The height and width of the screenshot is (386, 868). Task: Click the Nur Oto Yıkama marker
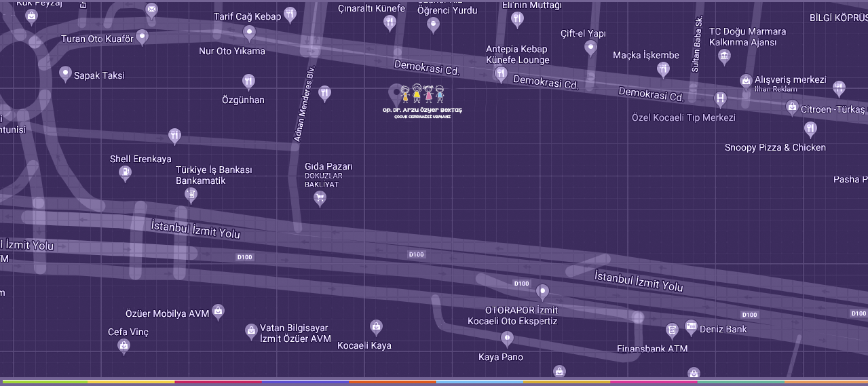pos(249,33)
